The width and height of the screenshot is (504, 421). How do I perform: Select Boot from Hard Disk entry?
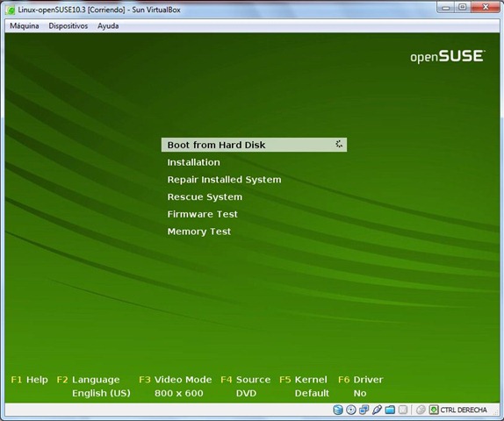[254, 145]
